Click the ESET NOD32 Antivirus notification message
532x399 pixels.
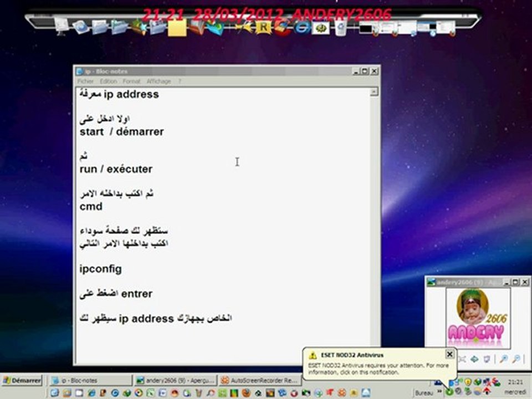click(x=378, y=369)
